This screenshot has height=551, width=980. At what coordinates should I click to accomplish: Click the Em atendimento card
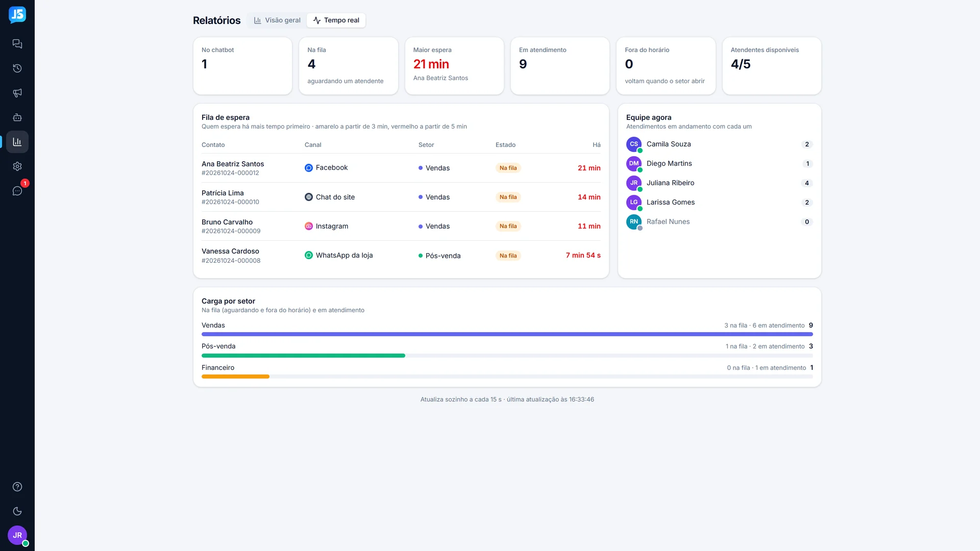(560, 66)
